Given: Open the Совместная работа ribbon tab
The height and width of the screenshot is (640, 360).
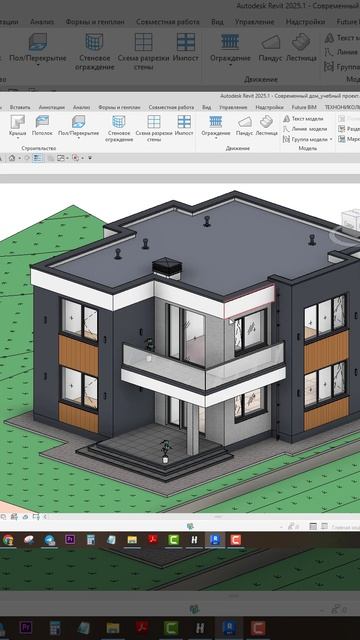Looking at the screenshot, I should (x=171, y=107).
